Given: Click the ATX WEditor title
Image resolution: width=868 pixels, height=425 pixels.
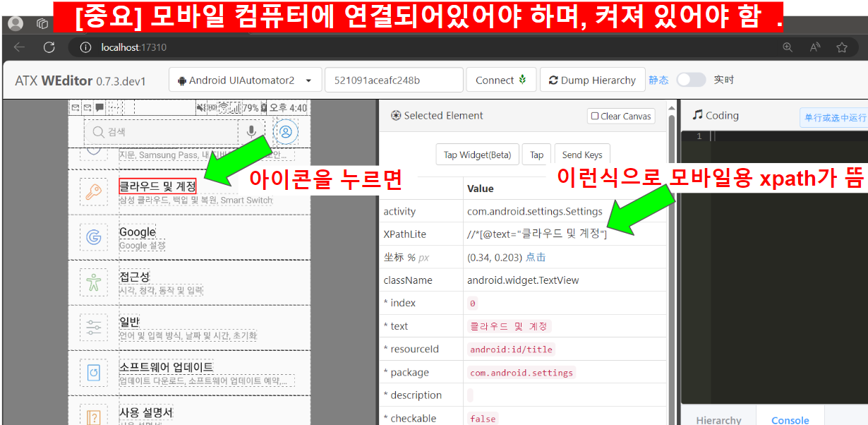Looking at the screenshot, I should pyautogui.click(x=80, y=80).
